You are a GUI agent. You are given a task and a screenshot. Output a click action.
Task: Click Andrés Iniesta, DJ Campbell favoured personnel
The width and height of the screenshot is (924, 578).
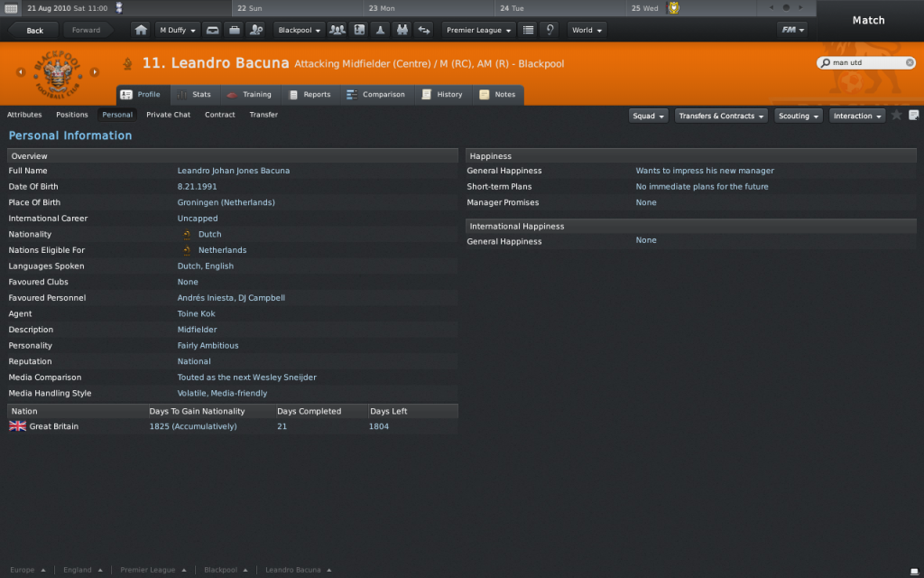point(231,298)
